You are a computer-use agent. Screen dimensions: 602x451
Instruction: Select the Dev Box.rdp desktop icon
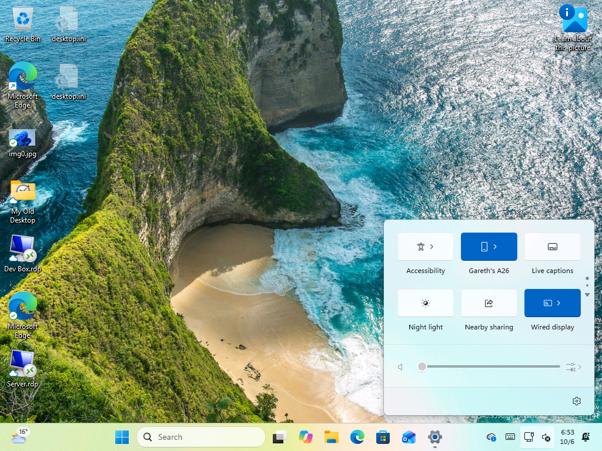[x=23, y=253]
